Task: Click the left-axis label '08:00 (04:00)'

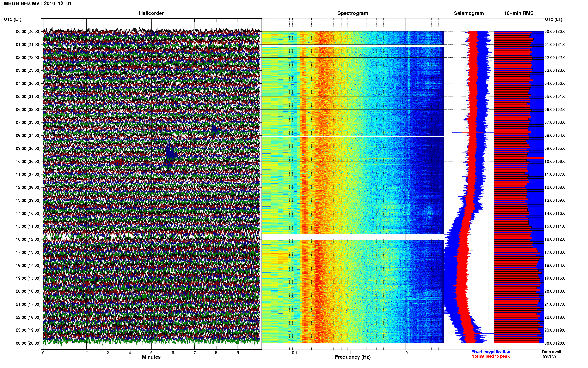Action: click(28, 135)
